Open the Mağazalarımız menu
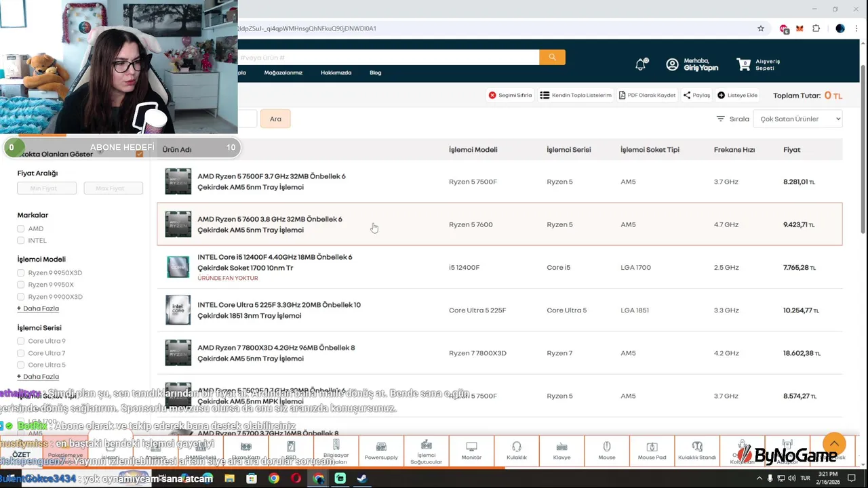Viewport: 868px width, 488px height. pos(283,73)
